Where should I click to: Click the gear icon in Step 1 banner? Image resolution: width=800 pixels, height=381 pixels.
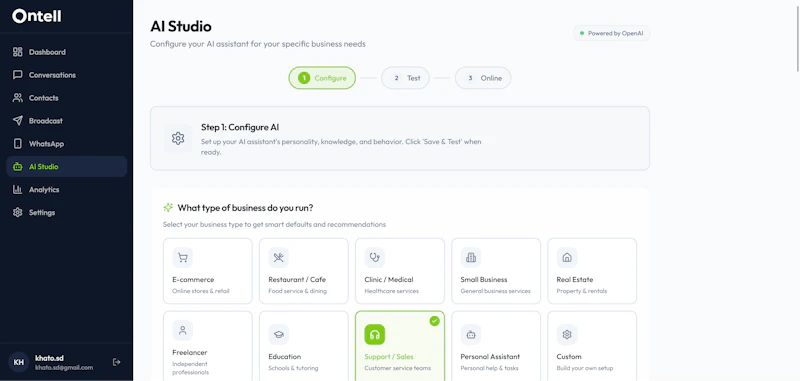click(178, 138)
